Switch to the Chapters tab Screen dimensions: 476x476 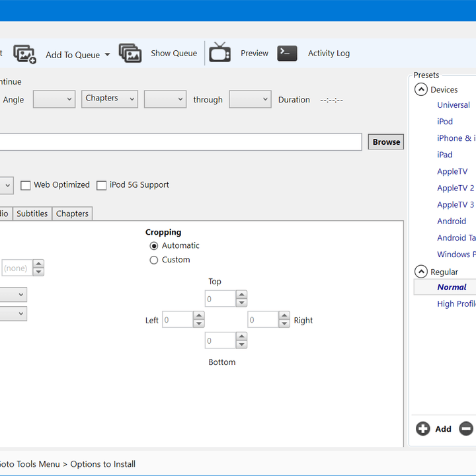coord(72,214)
